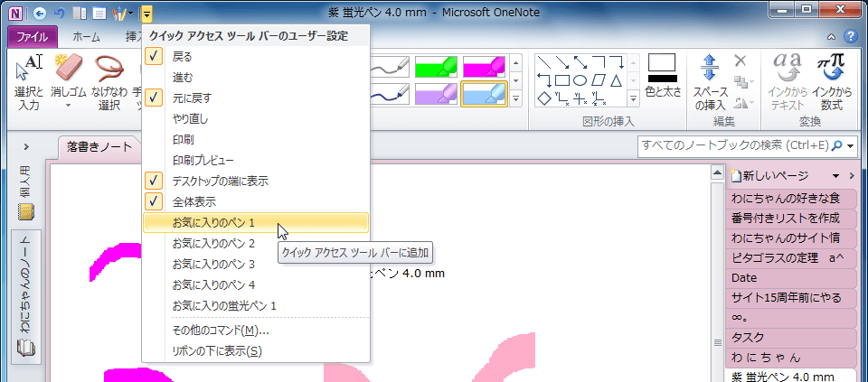Enable 印刷プレビュー in the customize menu
This screenshot has width=868, height=382.
255,161
